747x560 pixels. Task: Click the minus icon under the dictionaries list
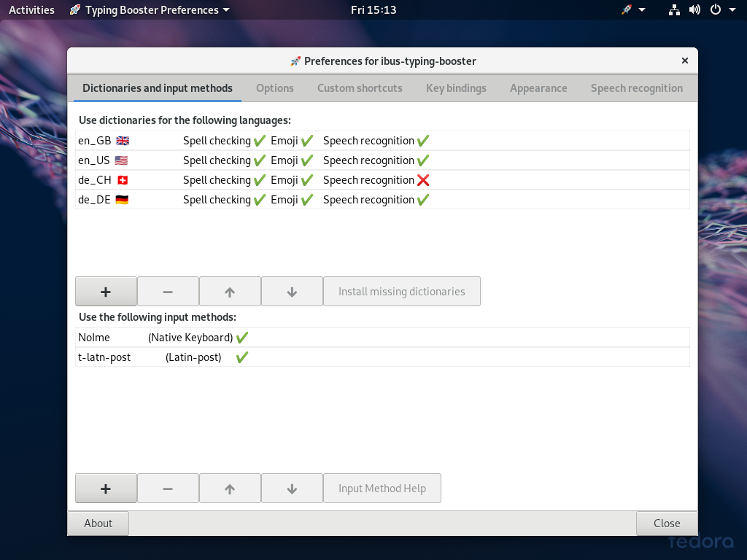tap(168, 292)
